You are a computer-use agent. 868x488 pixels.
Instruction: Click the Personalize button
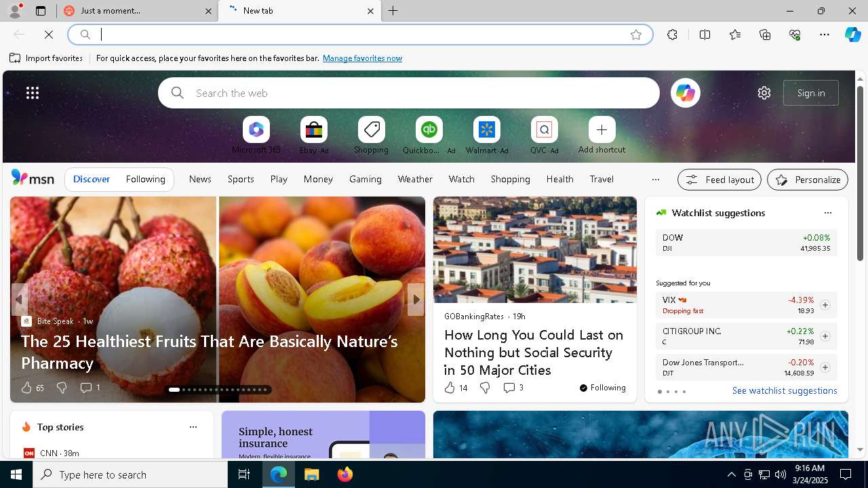click(808, 180)
